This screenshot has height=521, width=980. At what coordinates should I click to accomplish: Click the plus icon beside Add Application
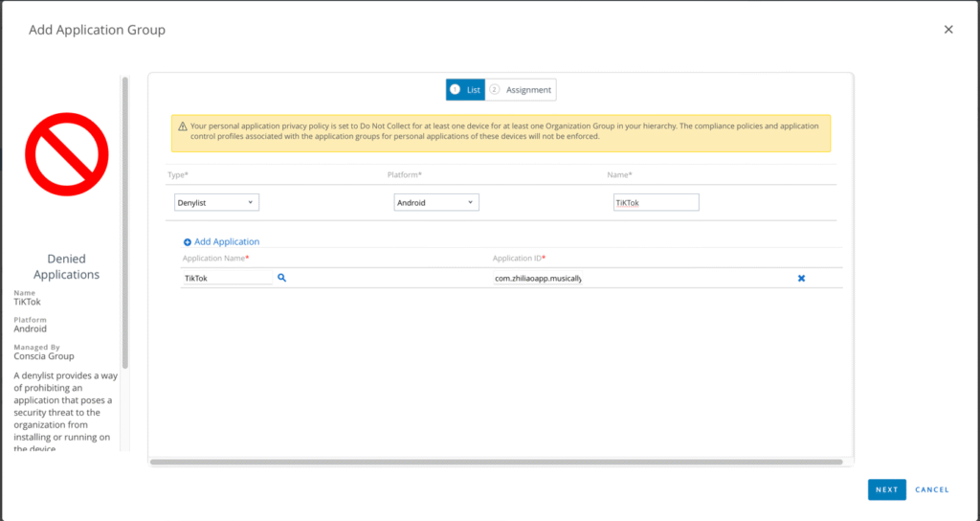click(x=187, y=242)
